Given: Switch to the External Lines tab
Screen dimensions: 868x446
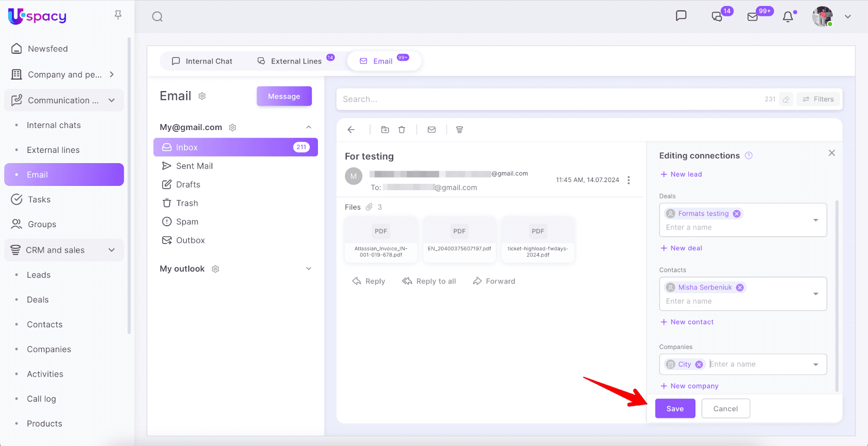Looking at the screenshot, I should (x=290, y=61).
